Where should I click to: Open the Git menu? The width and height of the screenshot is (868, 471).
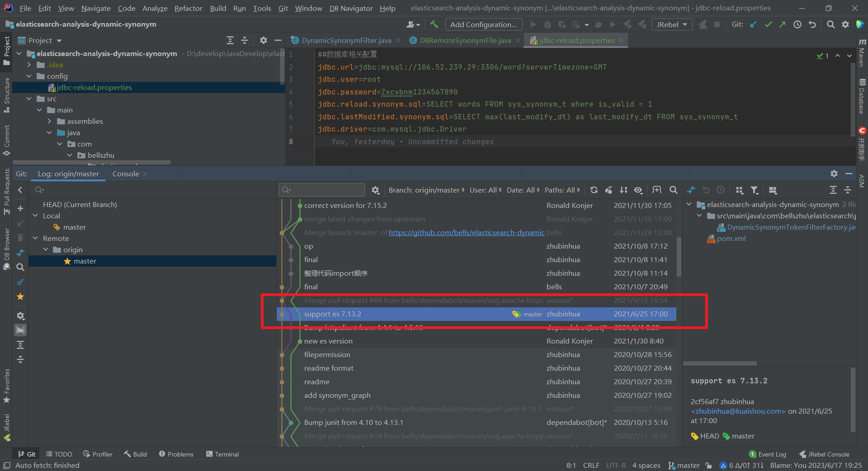pos(283,8)
